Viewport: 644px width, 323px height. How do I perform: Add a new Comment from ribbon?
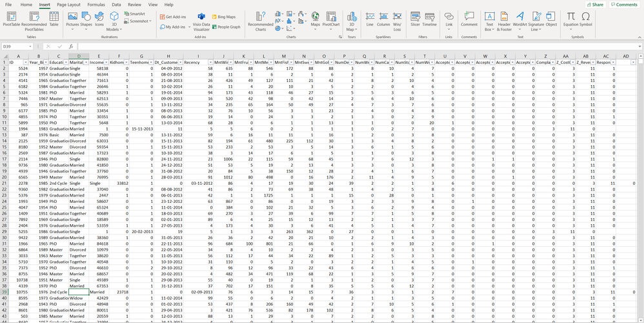click(469, 19)
